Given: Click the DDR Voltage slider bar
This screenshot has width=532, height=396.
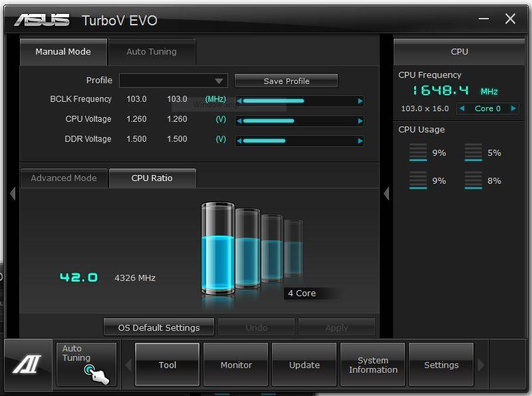Looking at the screenshot, I should coord(300,141).
